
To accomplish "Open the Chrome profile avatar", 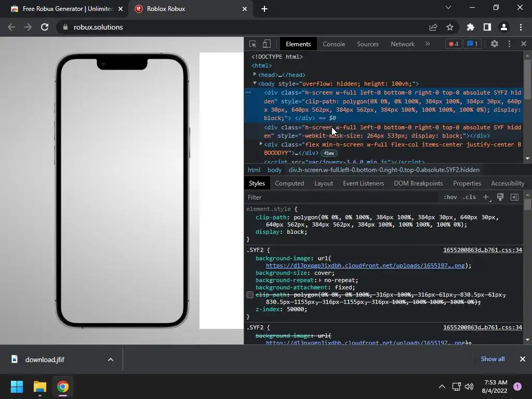I will 504,27.
